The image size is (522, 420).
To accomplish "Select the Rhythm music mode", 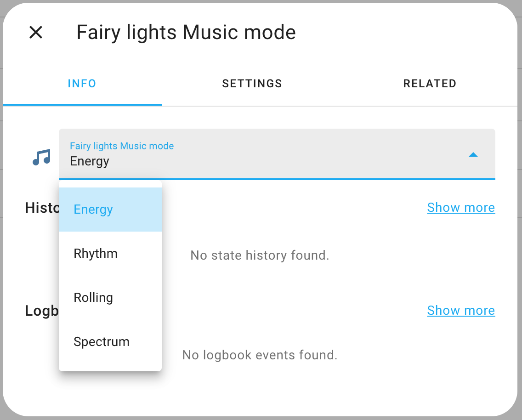I will pyautogui.click(x=95, y=253).
